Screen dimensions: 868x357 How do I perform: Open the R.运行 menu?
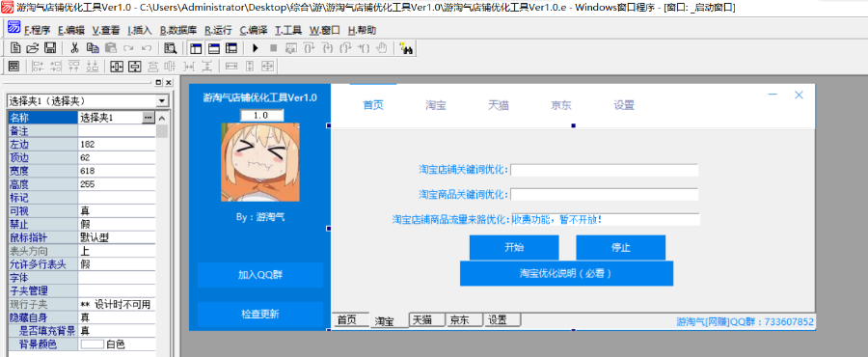tap(218, 31)
